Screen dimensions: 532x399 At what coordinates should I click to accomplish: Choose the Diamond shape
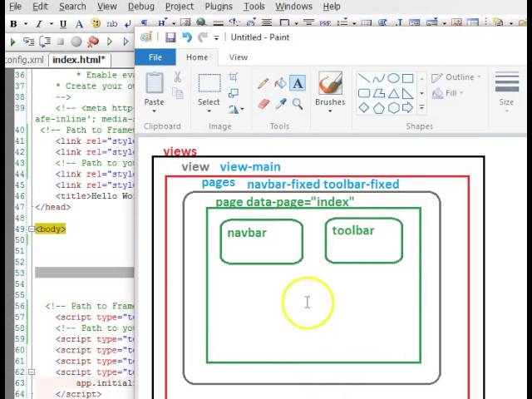tap(364, 108)
